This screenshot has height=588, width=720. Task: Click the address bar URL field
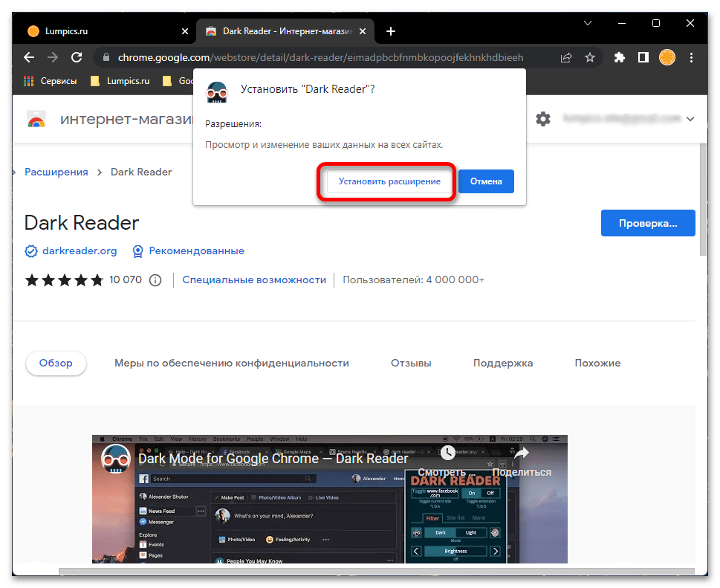click(320, 57)
